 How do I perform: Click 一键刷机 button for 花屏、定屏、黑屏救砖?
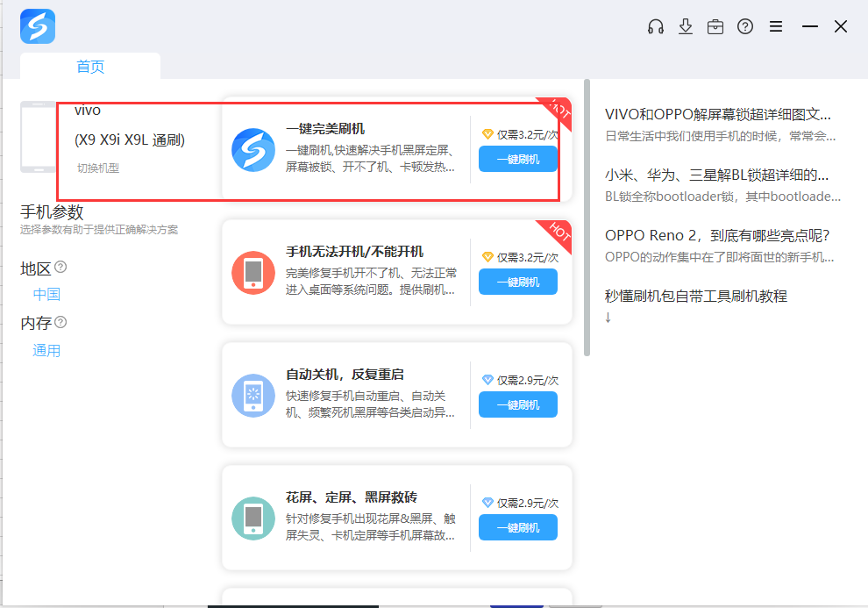tap(518, 527)
